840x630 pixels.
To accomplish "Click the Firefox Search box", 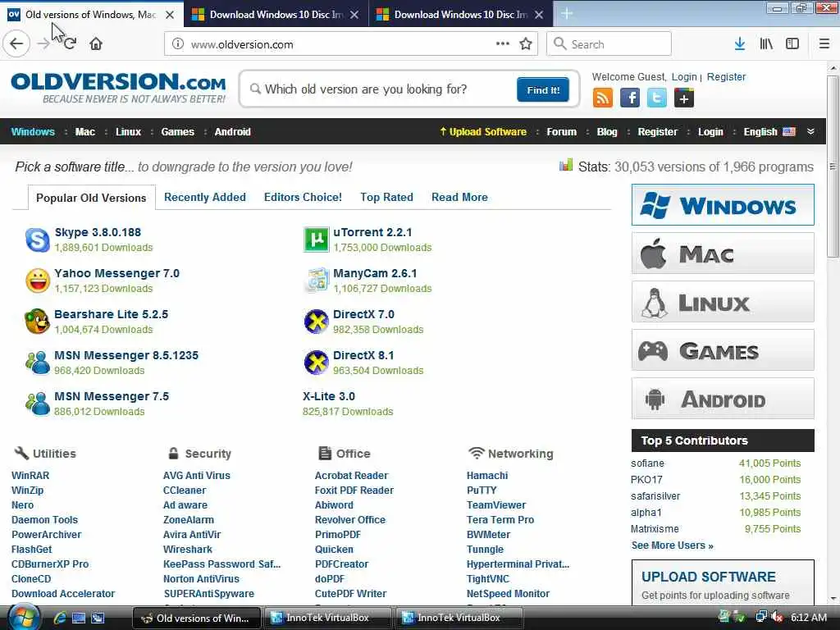I will tap(609, 44).
